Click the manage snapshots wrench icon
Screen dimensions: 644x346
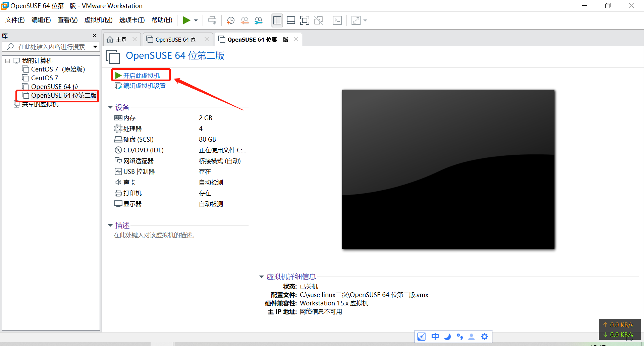pyautogui.click(x=258, y=20)
